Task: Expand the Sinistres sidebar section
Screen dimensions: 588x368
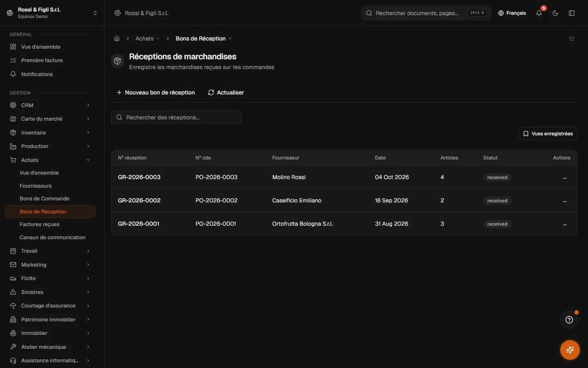Action: click(x=50, y=292)
